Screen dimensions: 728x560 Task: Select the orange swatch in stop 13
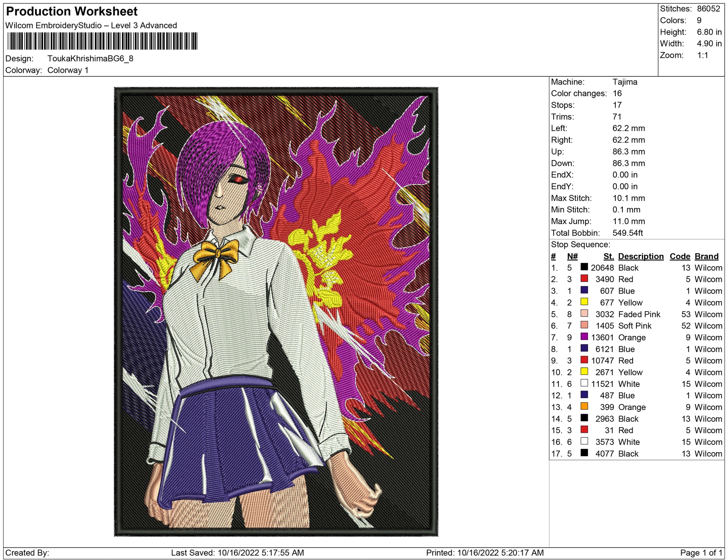pos(584,406)
